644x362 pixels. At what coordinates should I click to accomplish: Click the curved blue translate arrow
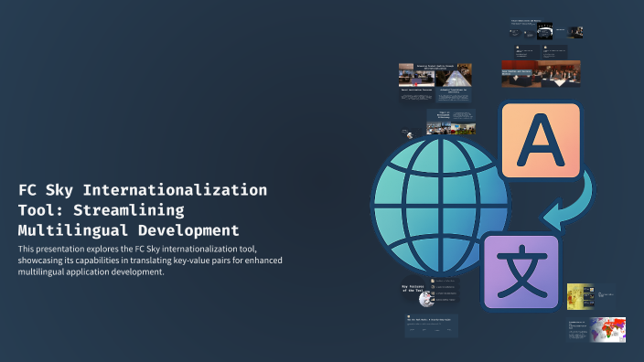pyautogui.click(x=569, y=201)
